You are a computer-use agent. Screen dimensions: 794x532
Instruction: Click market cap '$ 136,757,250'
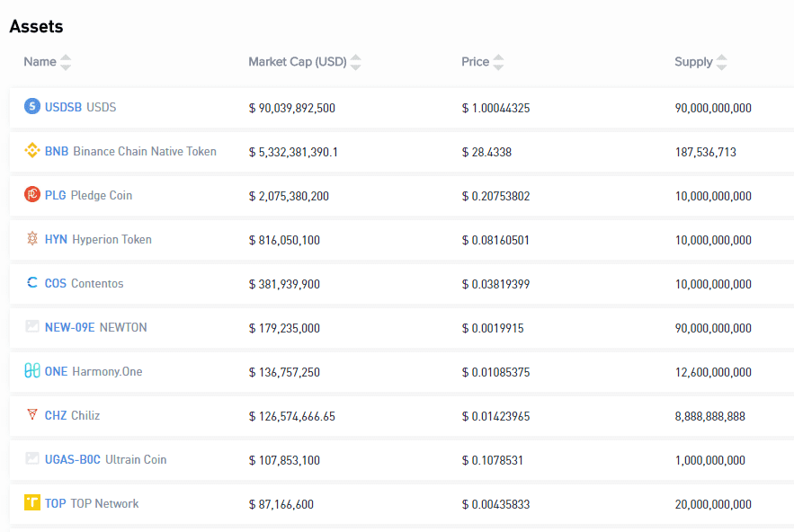(284, 372)
